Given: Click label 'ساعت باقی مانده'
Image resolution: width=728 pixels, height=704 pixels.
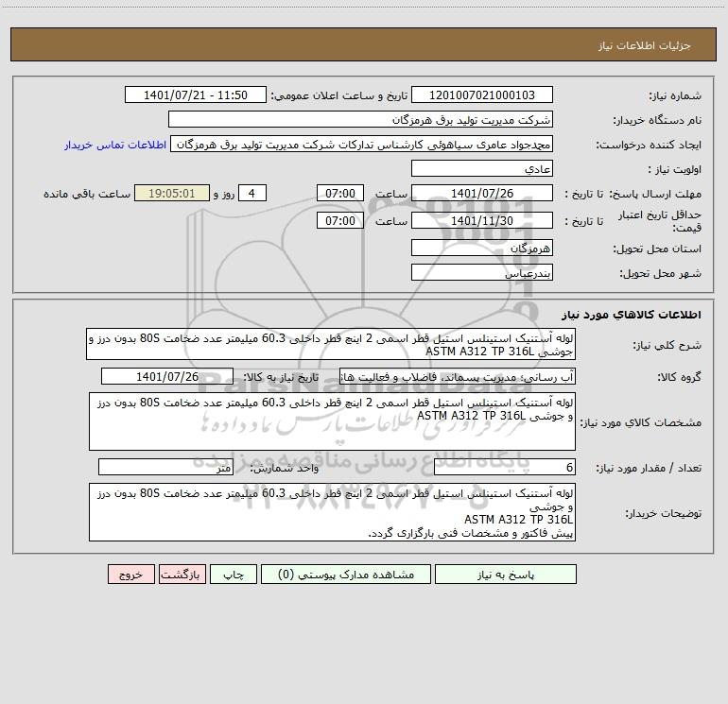Looking at the screenshot, I should coord(87,194).
